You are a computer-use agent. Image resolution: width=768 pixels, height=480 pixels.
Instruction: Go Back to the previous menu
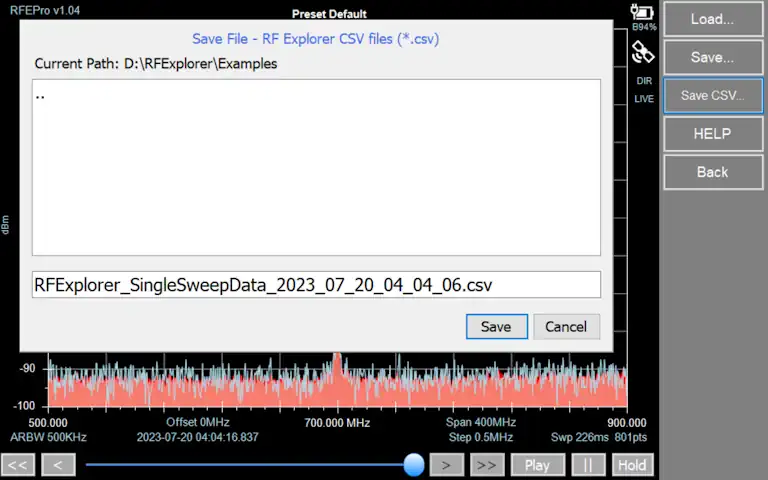point(712,172)
